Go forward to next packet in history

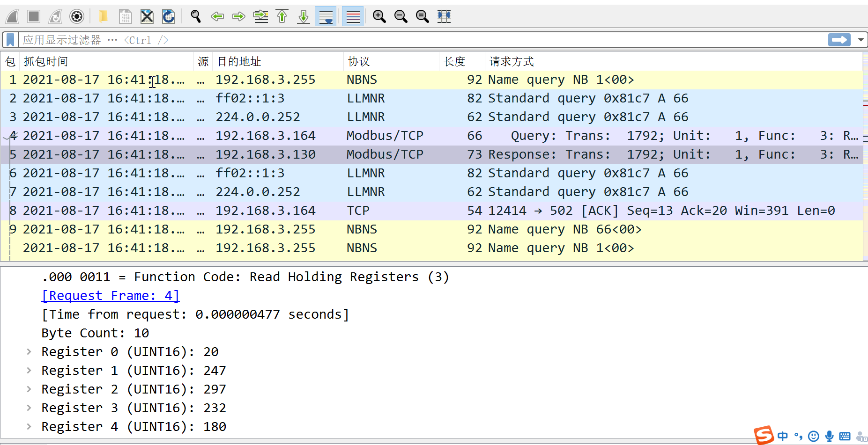click(239, 16)
